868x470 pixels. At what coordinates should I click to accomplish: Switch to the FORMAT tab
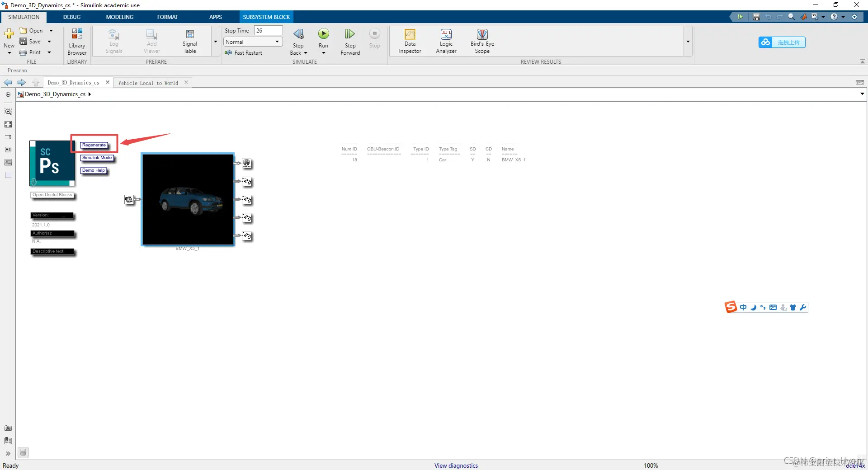pos(168,17)
